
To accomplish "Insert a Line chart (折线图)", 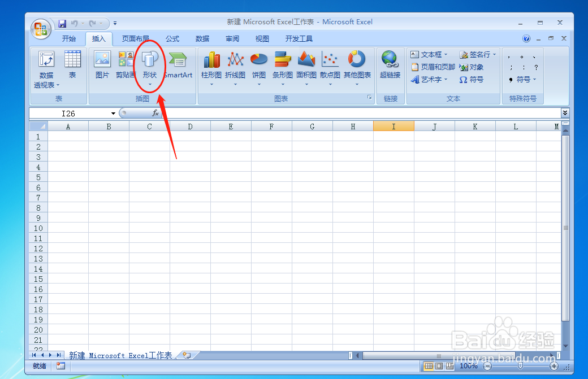I will point(235,68).
